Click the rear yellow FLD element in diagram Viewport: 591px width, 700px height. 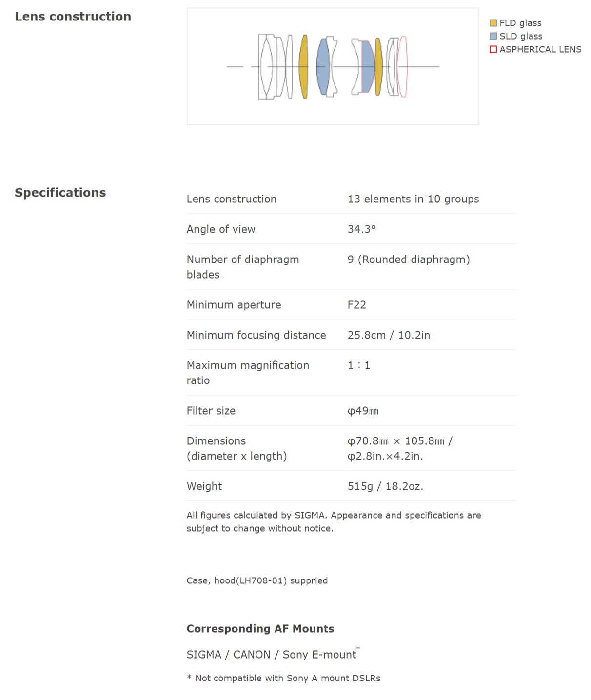click(378, 66)
